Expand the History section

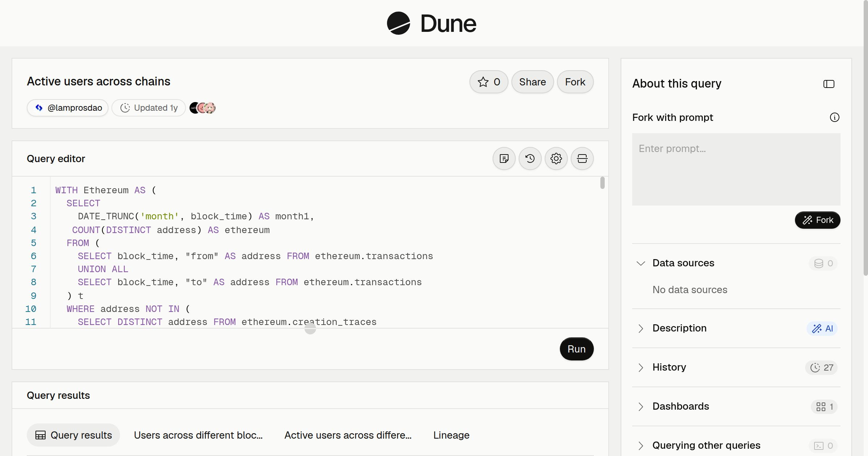click(x=641, y=367)
